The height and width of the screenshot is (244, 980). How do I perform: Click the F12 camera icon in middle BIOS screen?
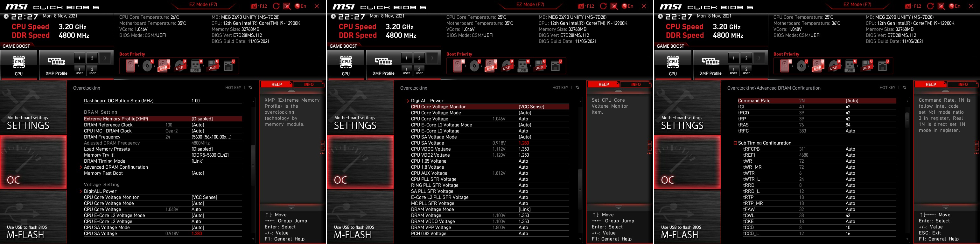pyautogui.click(x=581, y=6)
